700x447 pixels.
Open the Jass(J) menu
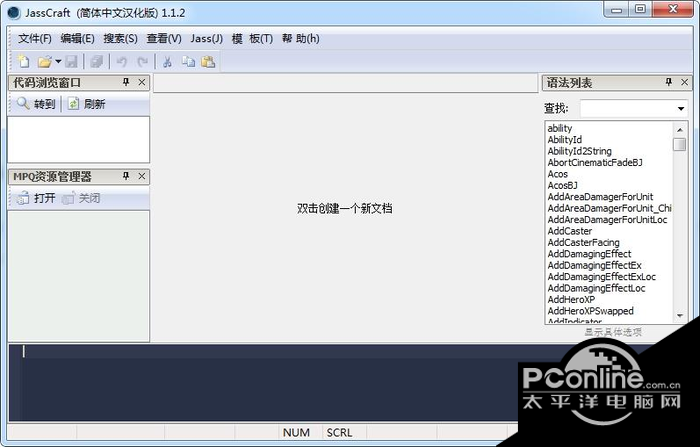pyautogui.click(x=207, y=39)
